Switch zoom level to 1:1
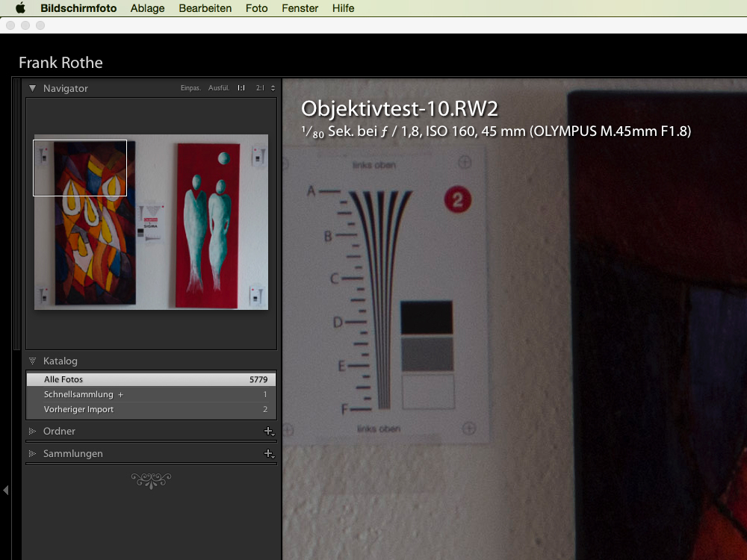 click(241, 88)
